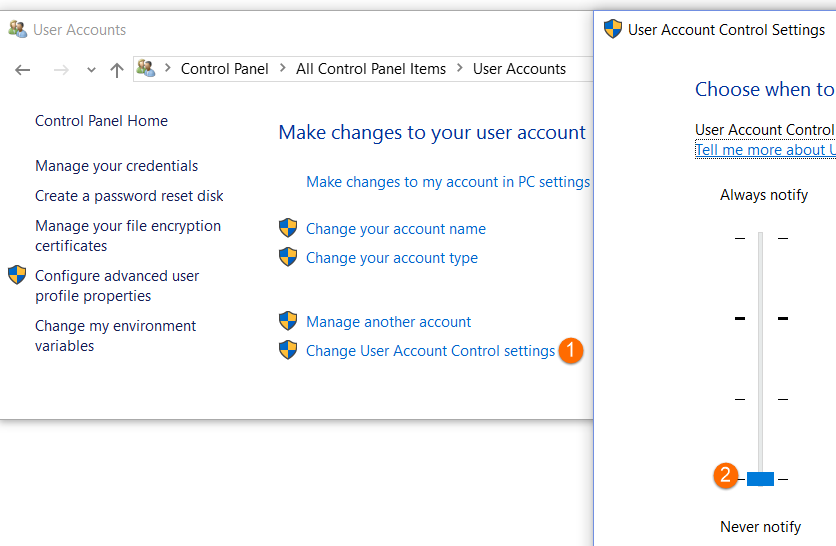
Task: Select User Accounts breadcrumb item
Action: [x=519, y=69]
